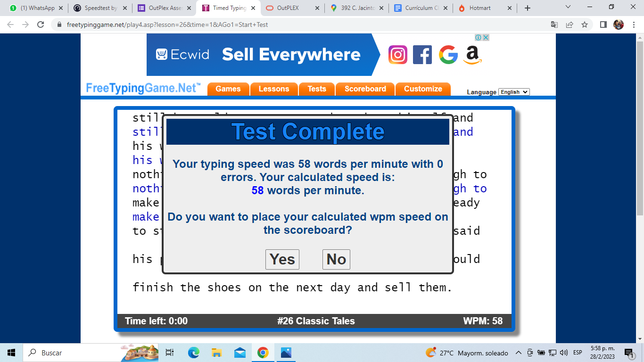Share this page via share icon

[x=570, y=25]
